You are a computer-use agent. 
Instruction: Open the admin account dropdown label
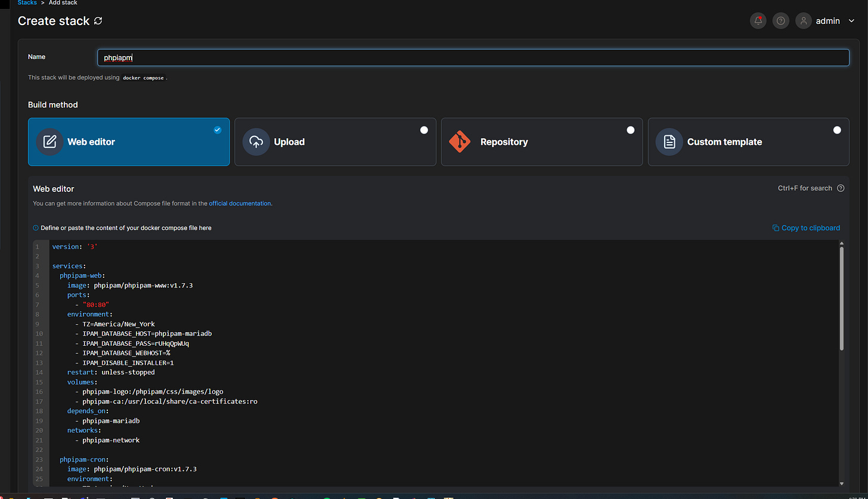(828, 21)
